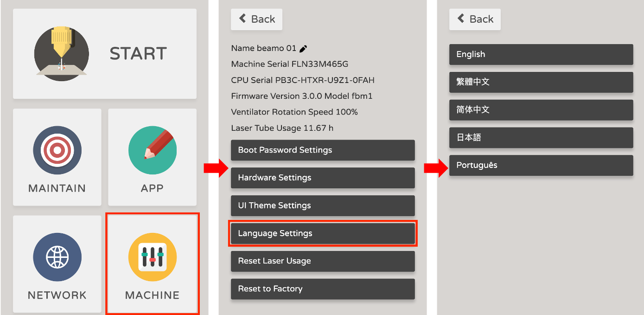
Task: Click Reset to Factory
Action: [x=323, y=289]
